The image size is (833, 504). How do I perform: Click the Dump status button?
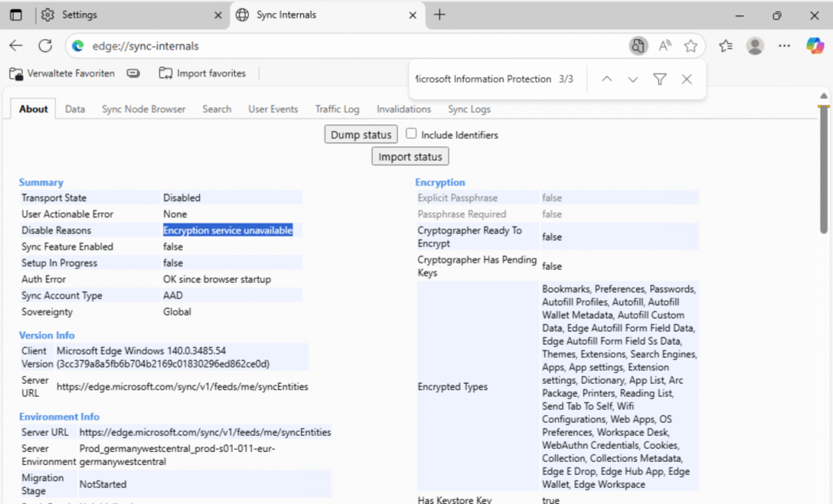pos(361,135)
